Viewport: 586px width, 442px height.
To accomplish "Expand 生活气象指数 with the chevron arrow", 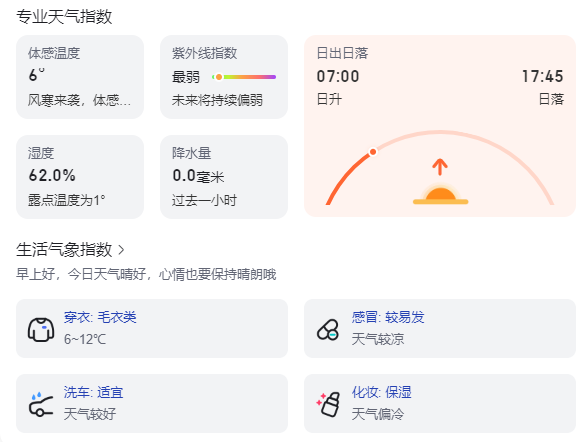I will click(121, 250).
